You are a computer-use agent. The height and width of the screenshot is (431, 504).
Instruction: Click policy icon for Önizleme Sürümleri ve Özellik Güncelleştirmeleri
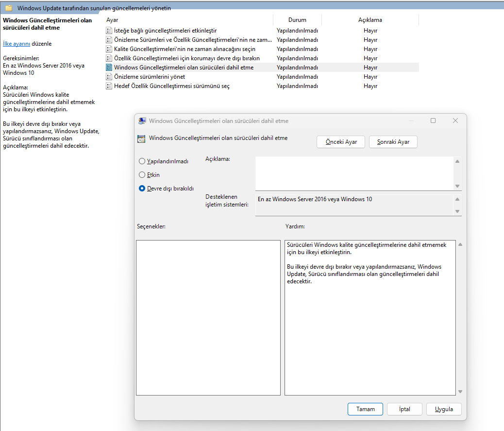(x=109, y=40)
